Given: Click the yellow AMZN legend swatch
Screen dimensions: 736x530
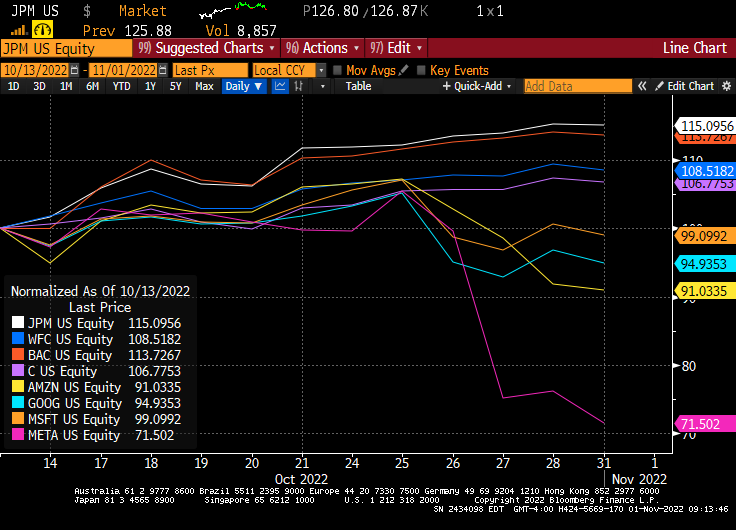Looking at the screenshot, I should point(18,386).
